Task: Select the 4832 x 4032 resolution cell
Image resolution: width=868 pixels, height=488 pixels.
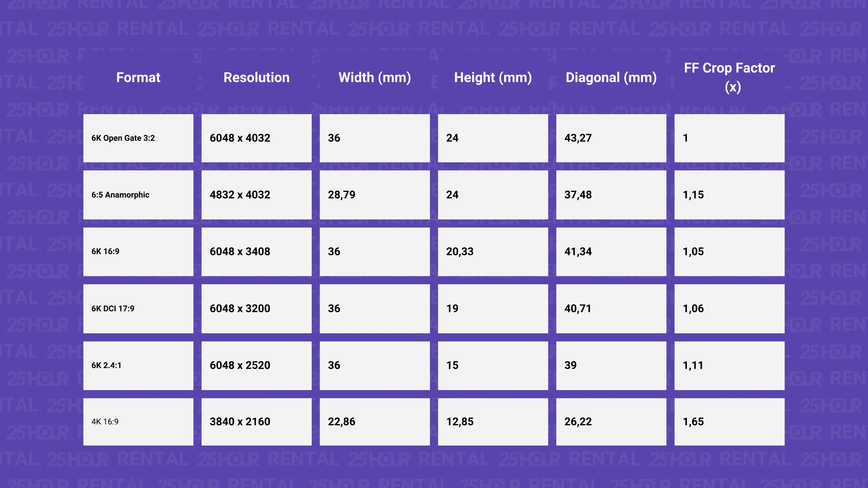Action: [256, 195]
